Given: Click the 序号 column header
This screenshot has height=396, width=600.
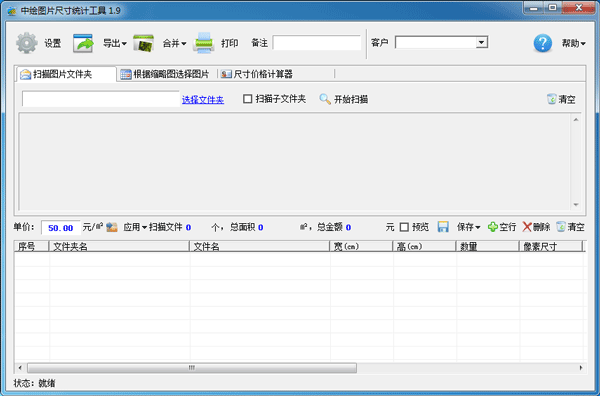Looking at the screenshot, I should [32, 246].
